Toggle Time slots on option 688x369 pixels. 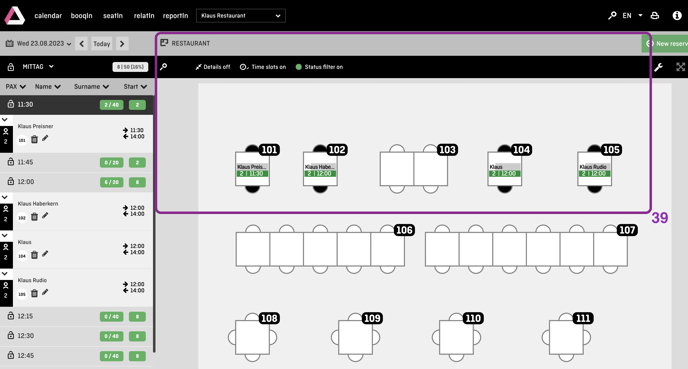pyautogui.click(x=263, y=67)
